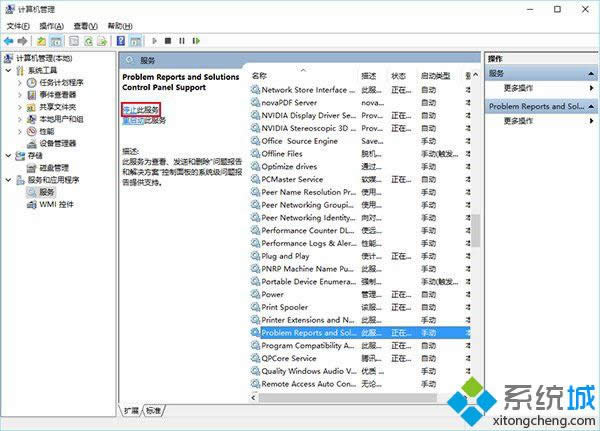Open the 文件(F) menu
This screenshot has width=600, height=431.
tap(18, 26)
